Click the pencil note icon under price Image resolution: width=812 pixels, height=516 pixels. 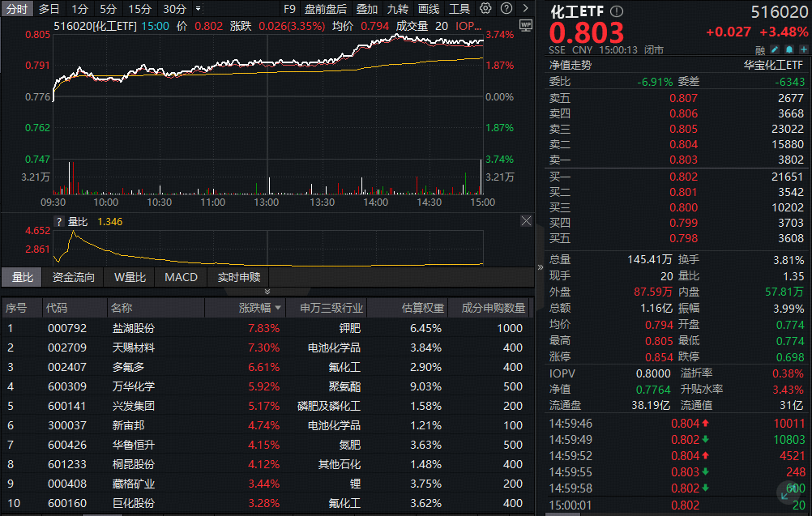click(774, 49)
